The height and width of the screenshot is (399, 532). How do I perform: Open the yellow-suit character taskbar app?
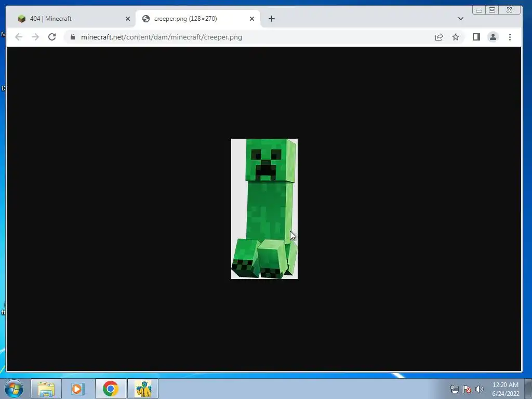coord(143,389)
